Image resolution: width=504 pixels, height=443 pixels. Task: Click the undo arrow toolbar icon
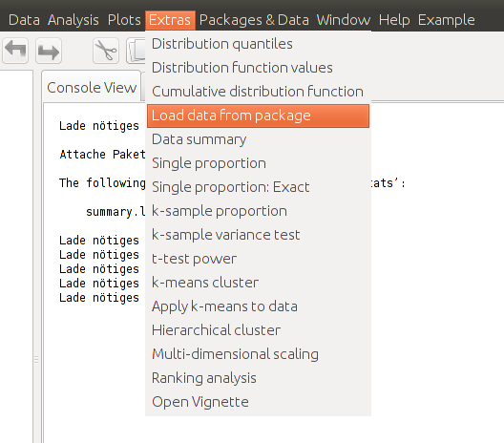pyautogui.click(x=15, y=51)
